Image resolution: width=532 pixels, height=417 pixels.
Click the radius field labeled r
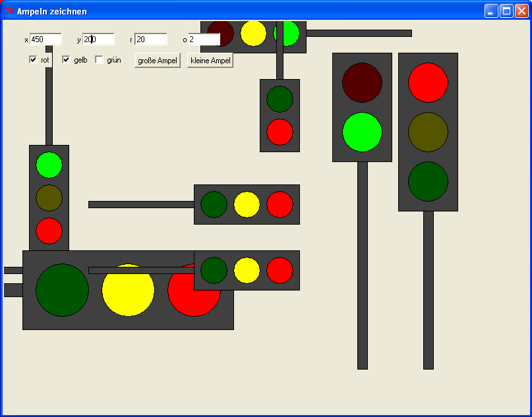point(150,39)
